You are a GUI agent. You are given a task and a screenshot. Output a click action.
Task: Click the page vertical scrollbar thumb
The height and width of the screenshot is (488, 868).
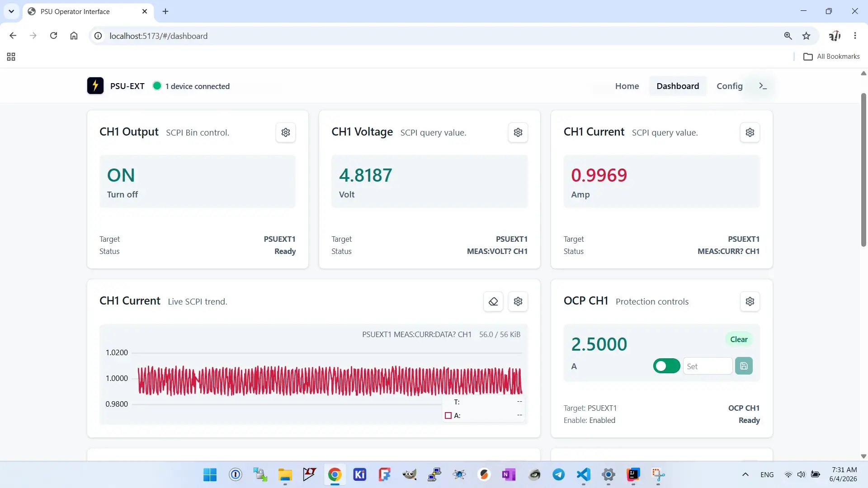[x=863, y=169]
